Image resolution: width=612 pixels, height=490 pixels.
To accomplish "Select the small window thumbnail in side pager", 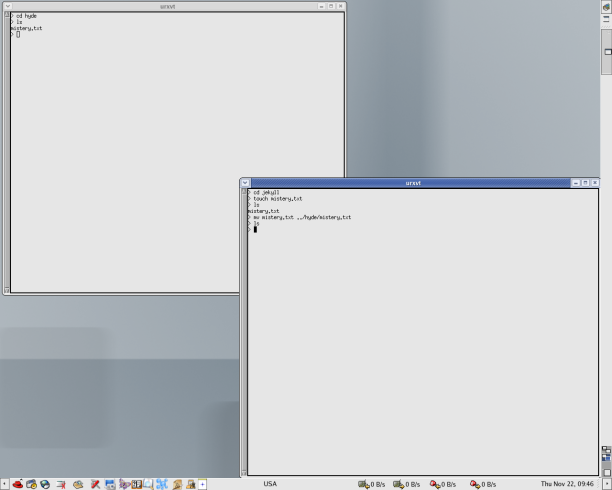I will click(x=608, y=52).
